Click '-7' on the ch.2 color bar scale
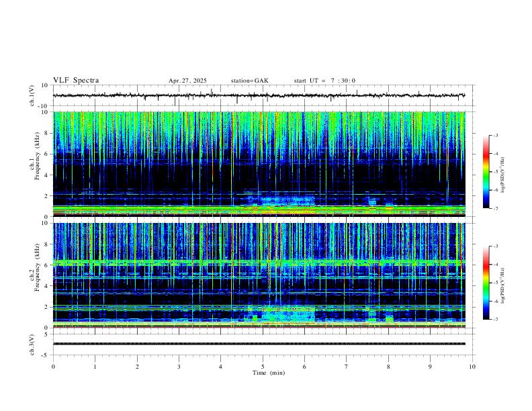Viewport: 532px width, 411px height. [496, 319]
